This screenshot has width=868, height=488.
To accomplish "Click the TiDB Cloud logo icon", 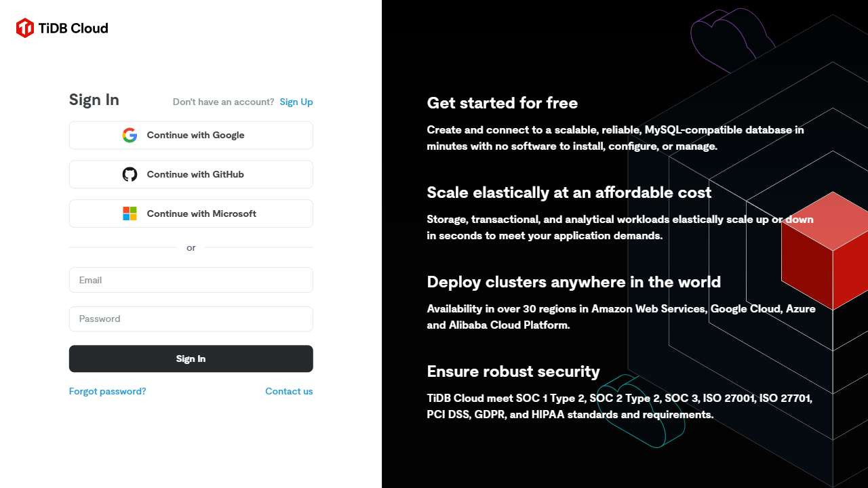I will point(25,28).
